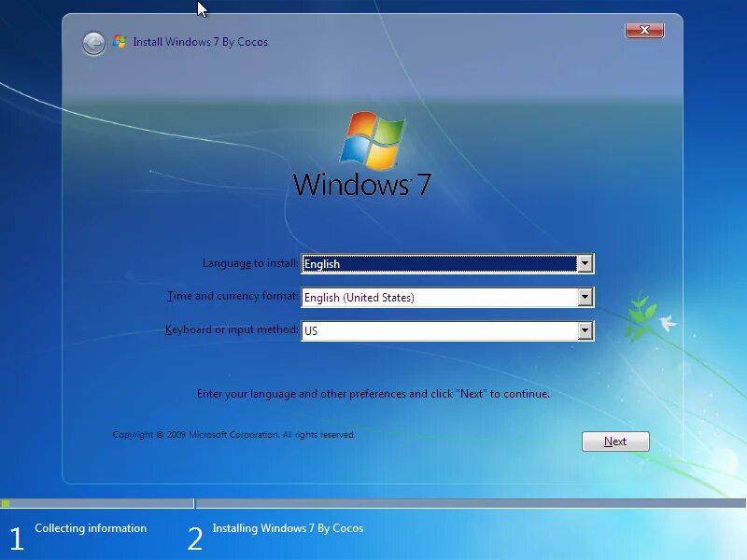Open the Language to install dropdown arrow

click(585, 263)
